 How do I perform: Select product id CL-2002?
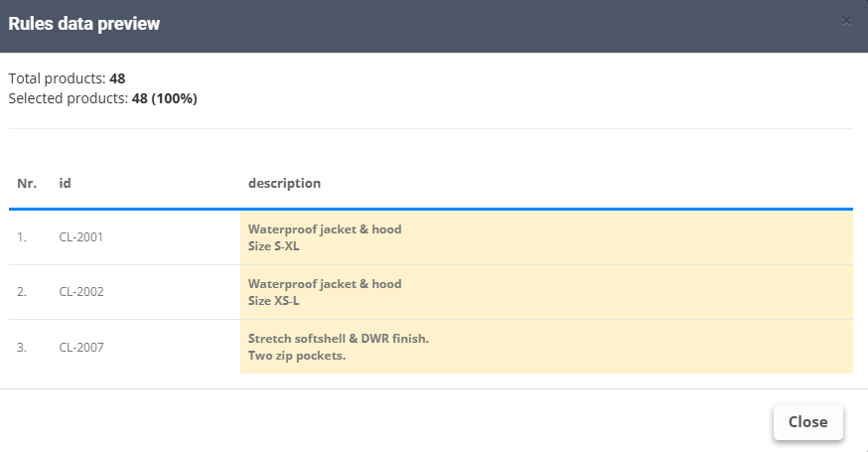pyautogui.click(x=81, y=292)
